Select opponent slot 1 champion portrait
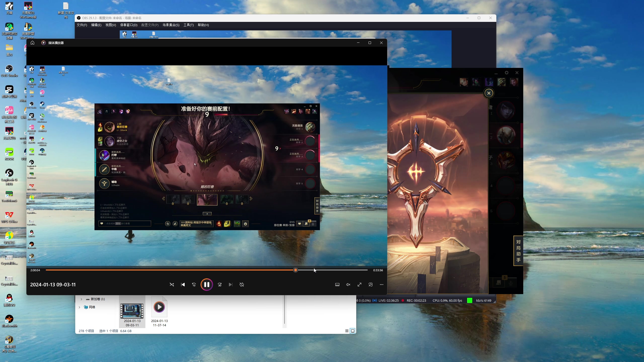 (506, 110)
